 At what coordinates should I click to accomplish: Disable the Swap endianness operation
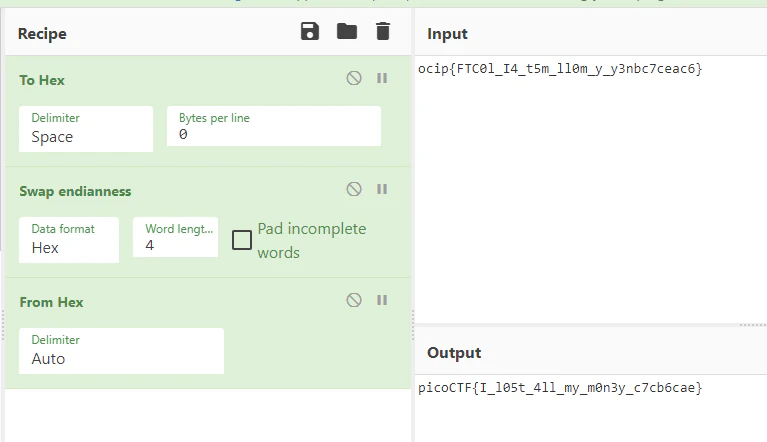(x=354, y=189)
